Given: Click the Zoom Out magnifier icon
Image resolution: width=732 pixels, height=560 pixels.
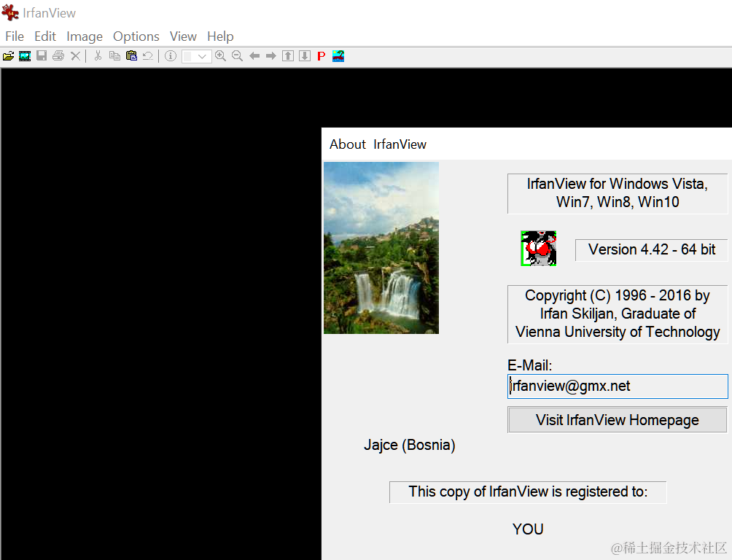Looking at the screenshot, I should (x=237, y=56).
